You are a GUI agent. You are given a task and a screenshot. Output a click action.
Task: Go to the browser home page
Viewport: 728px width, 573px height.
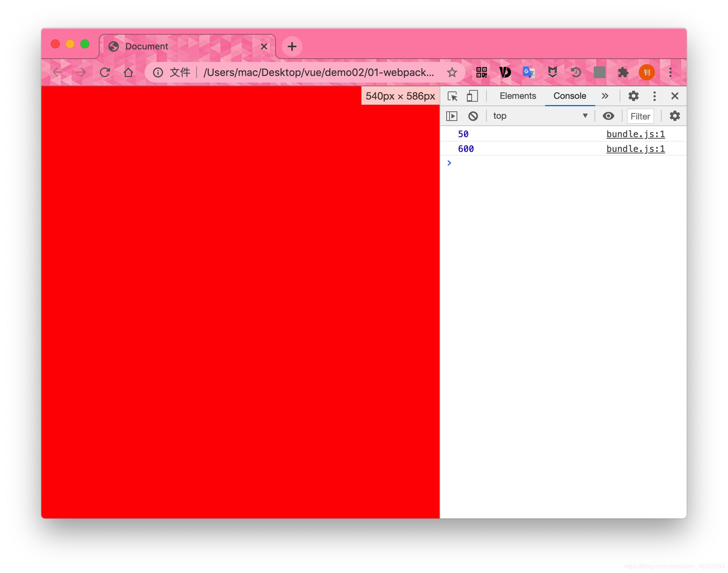(x=128, y=72)
